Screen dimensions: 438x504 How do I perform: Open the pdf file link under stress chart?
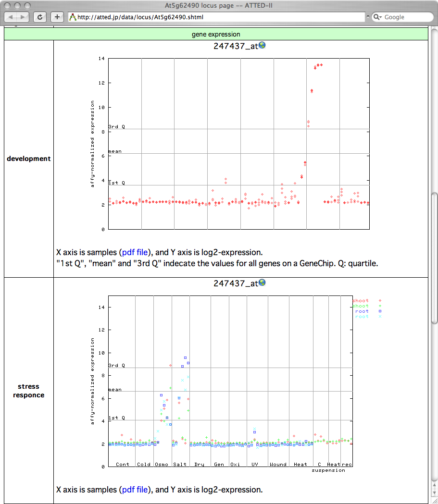(x=136, y=490)
